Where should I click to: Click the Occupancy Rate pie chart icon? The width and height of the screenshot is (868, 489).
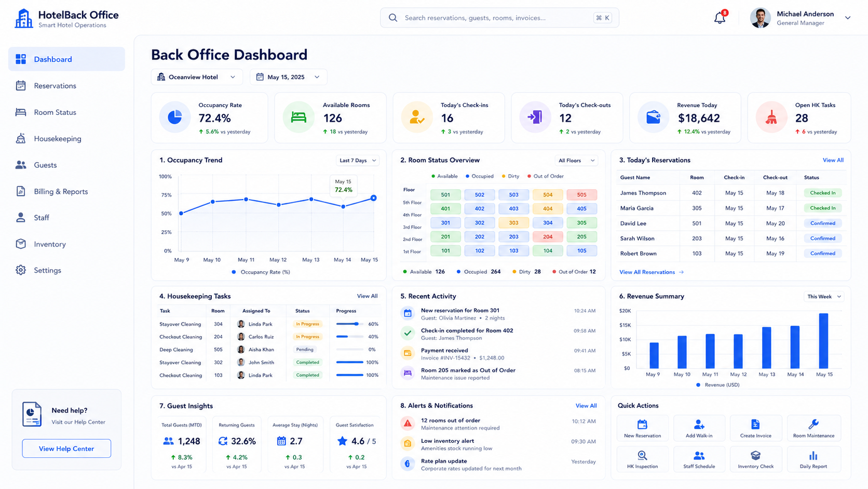[175, 117]
